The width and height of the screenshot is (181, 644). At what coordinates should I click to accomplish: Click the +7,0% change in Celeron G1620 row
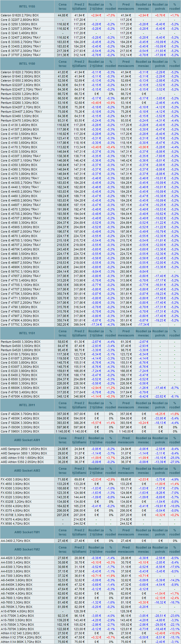pyautogui.click(x=111, y=15)
